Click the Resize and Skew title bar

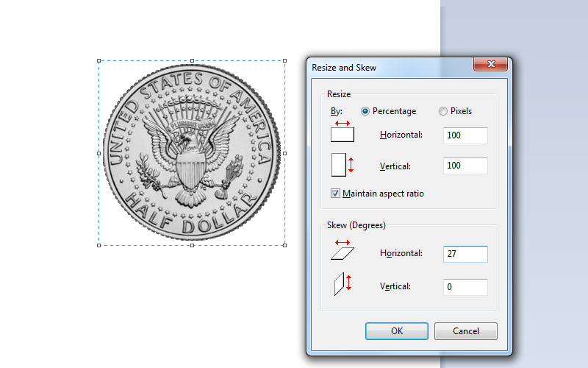[x=390, y=67]
